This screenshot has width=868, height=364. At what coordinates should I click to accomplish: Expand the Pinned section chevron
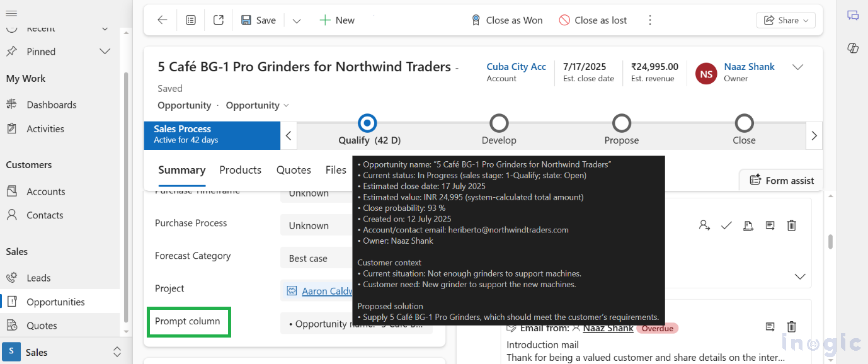click(x=105, y=52)
